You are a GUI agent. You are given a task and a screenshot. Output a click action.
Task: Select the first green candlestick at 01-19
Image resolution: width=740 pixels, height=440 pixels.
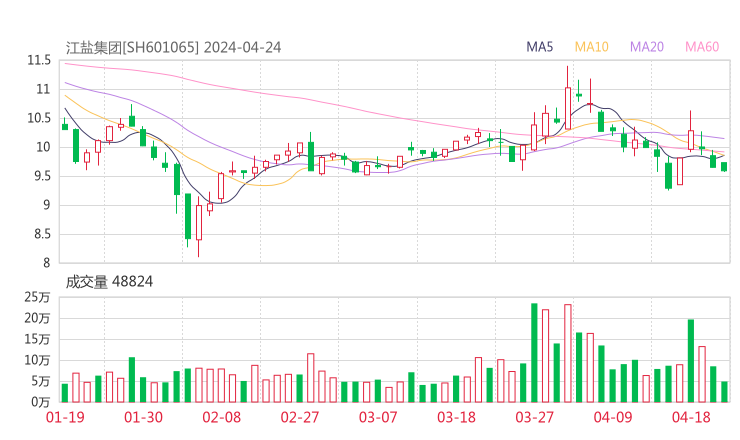pyautogui.click(x=65, y=125)
